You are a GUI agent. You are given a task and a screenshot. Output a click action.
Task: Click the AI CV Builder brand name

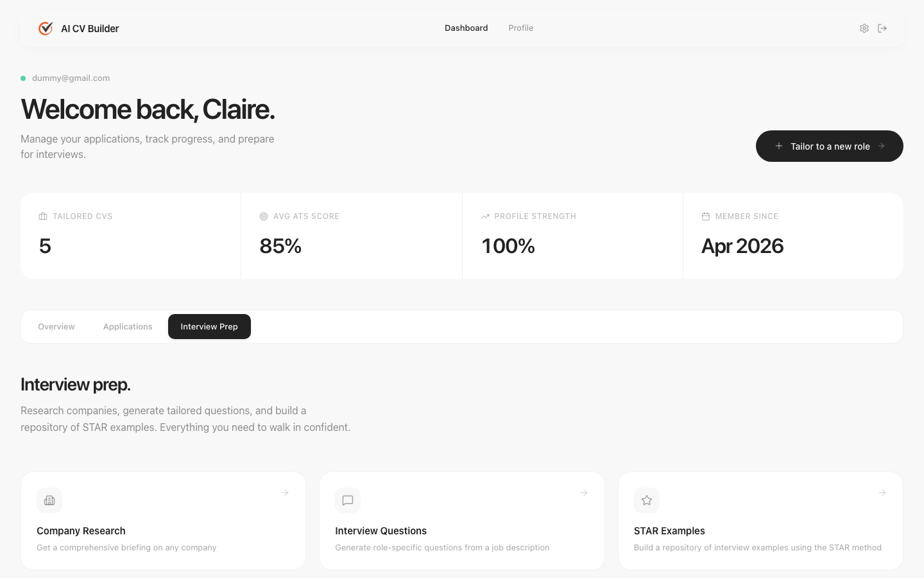pos(90,28)
